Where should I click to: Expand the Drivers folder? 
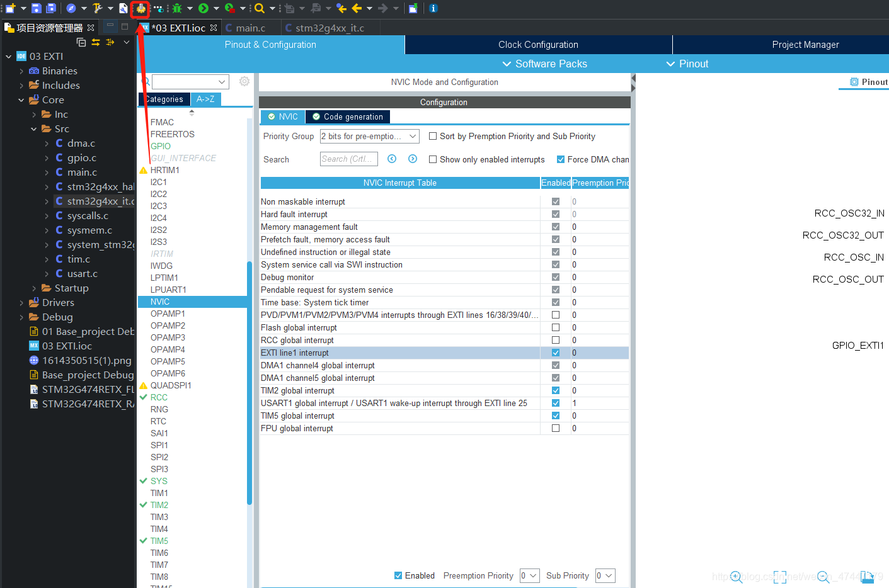click(21, 303)
